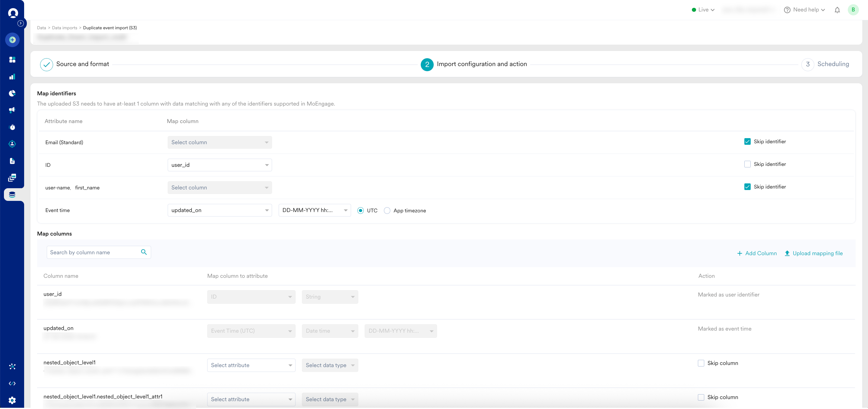Screen dimensions: 868x409
Task: Go to Source and format step
Action: click(x=82, y=64)
